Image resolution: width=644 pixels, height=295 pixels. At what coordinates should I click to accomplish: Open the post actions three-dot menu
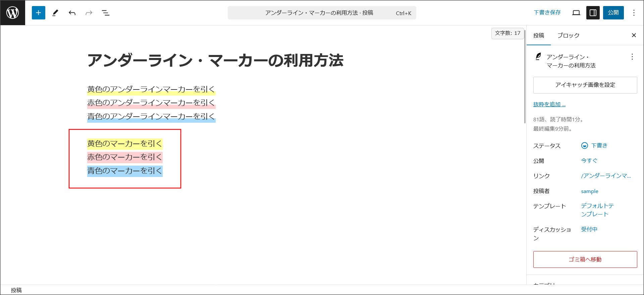pos(632,57)
